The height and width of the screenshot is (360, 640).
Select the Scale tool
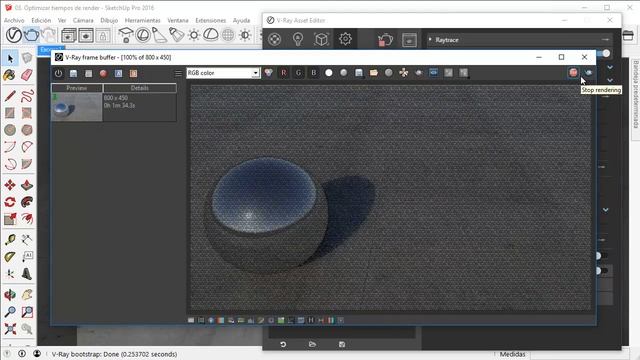[x=10, y=219]
